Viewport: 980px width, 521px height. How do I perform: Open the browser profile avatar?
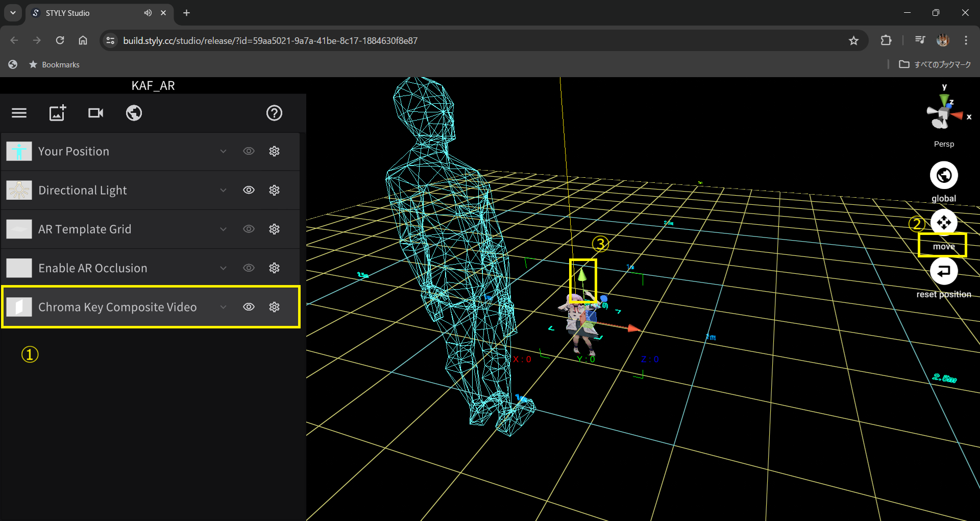tap(943, 40)
